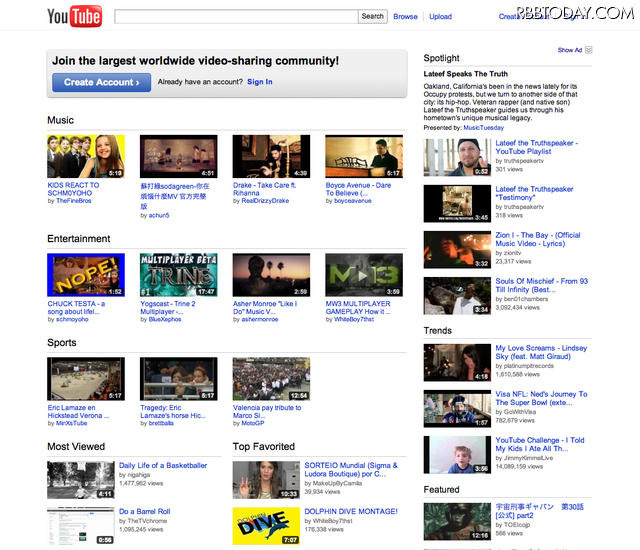Open Zion I - The Bay video link
Viewport: 640px width, 550px height.
pyautogui.click(x=537, y=240)
